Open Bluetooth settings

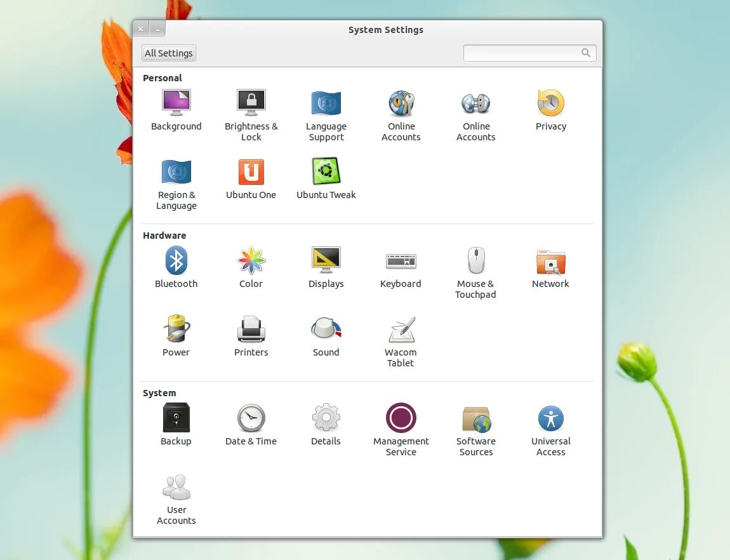176,260
